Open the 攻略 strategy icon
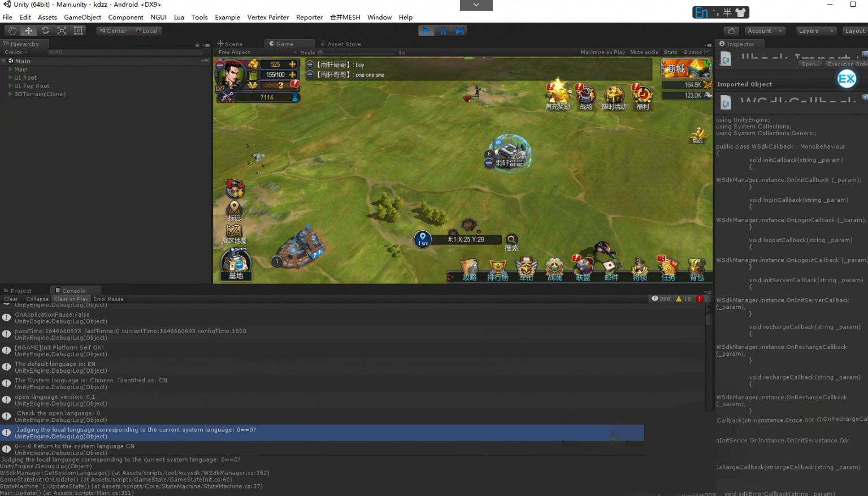This screenshot has height=496, width=868. pos(470,270)
